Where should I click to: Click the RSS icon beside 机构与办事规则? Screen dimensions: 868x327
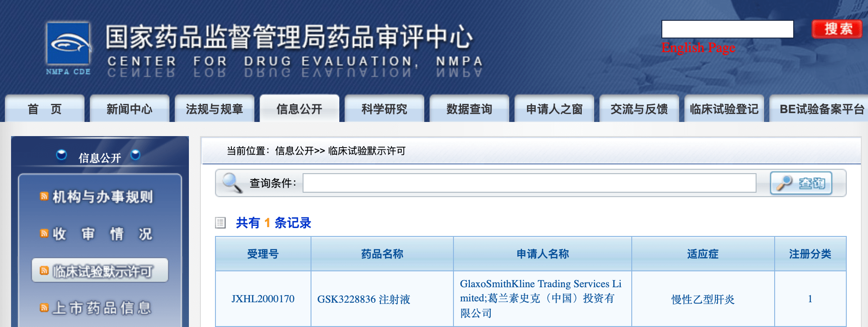click(x=44, y=196)
